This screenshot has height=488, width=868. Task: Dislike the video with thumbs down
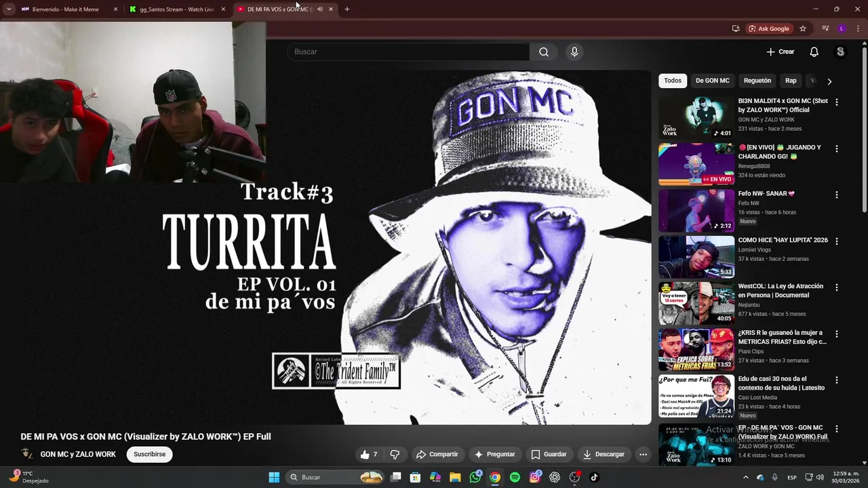395,454
